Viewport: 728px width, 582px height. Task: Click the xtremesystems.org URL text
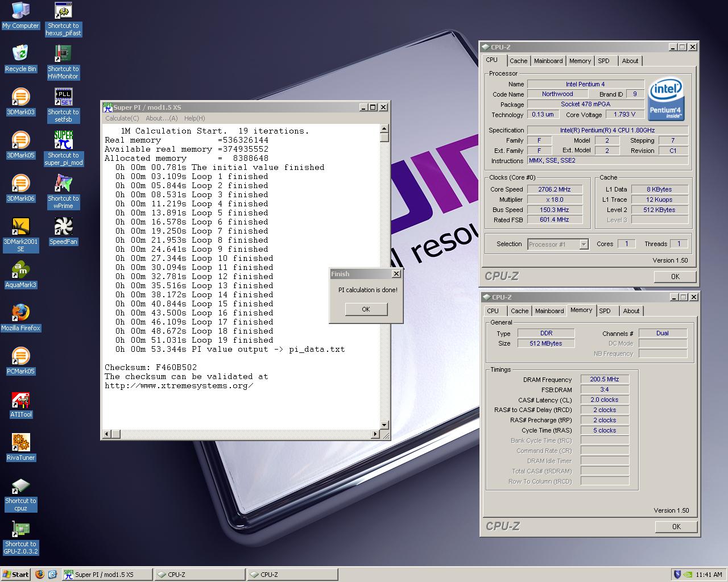coord(179,385)
